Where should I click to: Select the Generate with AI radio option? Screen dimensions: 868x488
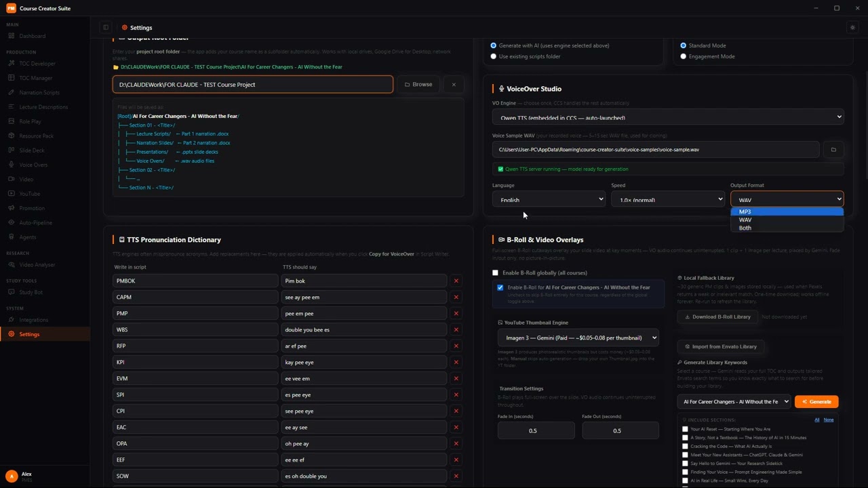tap(493, 45)
